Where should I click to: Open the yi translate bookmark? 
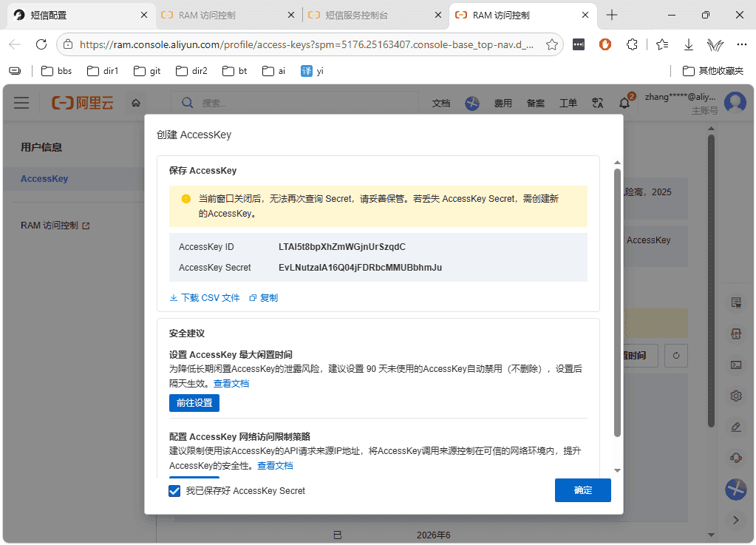312,72
